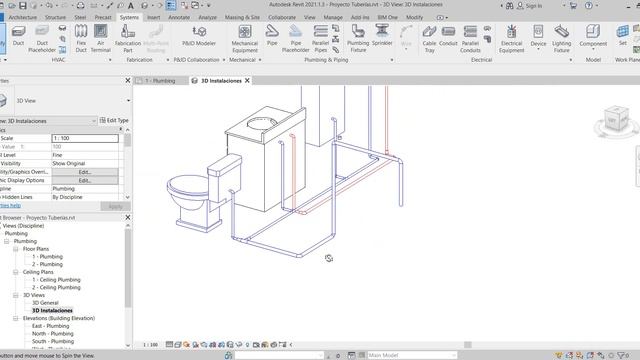The width and height of the screenshot is (640, 360).
Task: Open the East - Plumbing elevation
Action: tap(51, 326)
